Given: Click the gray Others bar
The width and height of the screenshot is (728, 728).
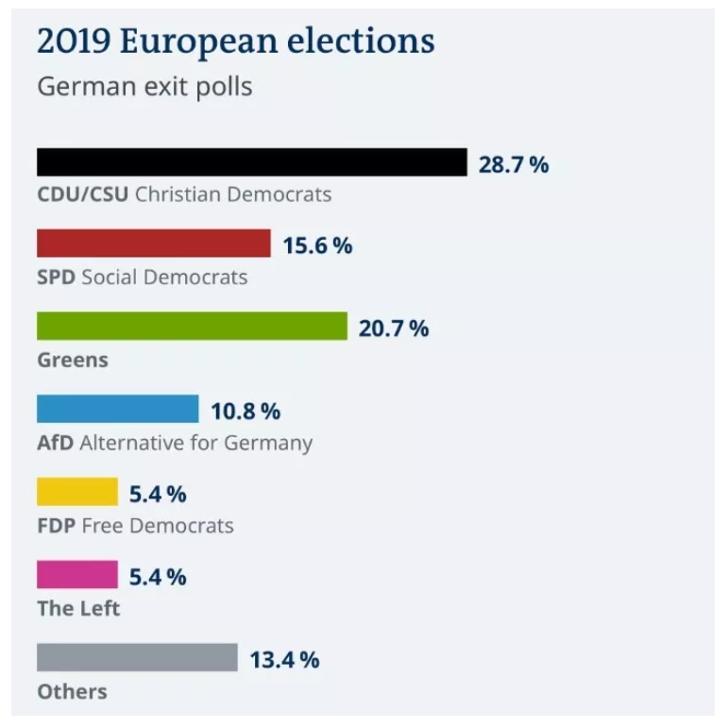Looking at the screenshot, I should pyautogui.click(x=137, y=657).
